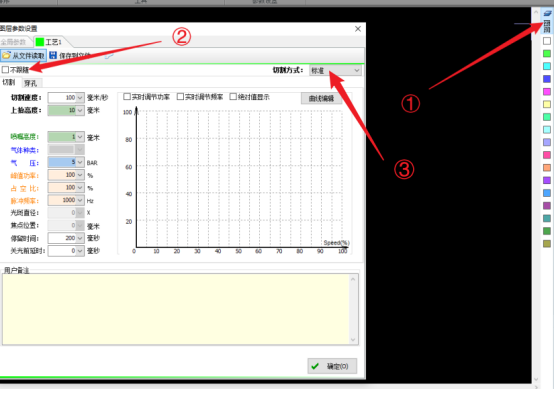Click the 保存到文件 floppy disk icon

[53, 55]
